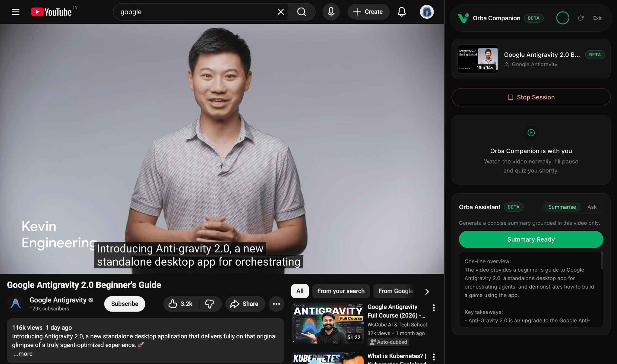617x364 pixels.
Task: Refresh the Orba Companion panel
Action: click(581, 18)
